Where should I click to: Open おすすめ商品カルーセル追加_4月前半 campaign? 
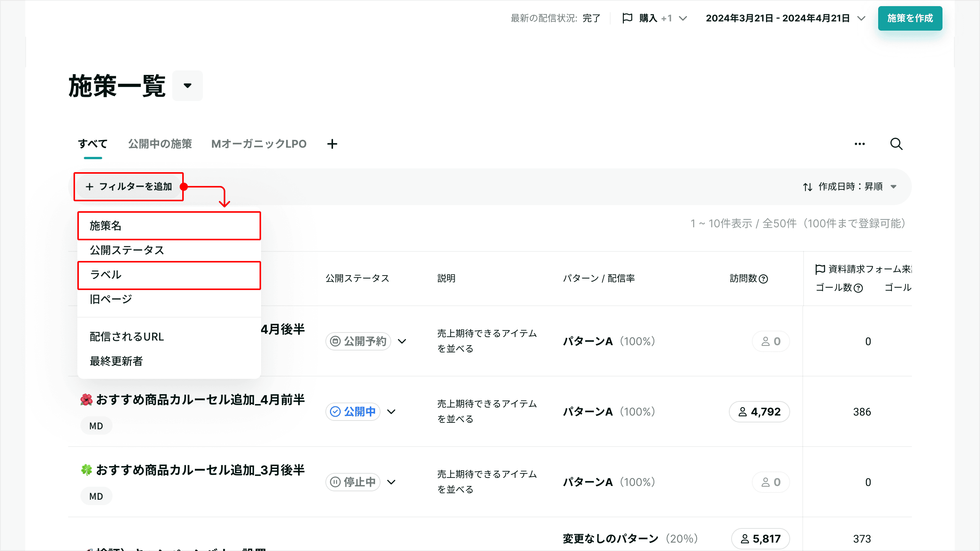(x=200, y=399)
